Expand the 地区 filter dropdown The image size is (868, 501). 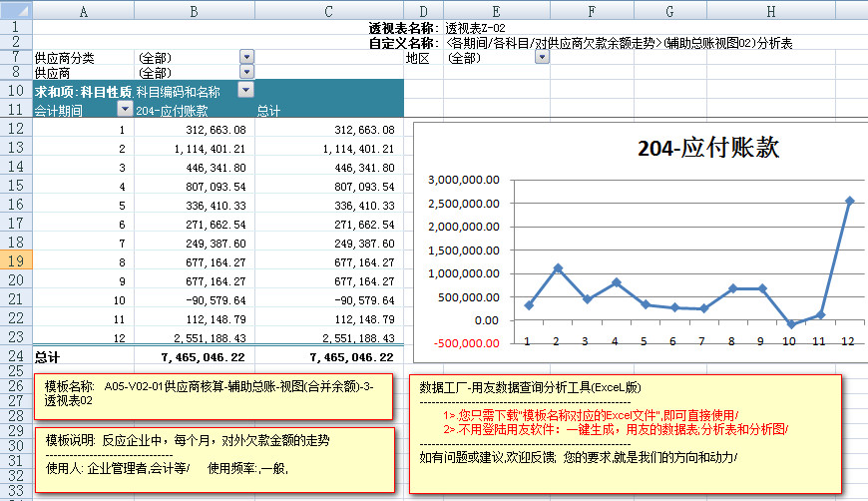[542, 58]
